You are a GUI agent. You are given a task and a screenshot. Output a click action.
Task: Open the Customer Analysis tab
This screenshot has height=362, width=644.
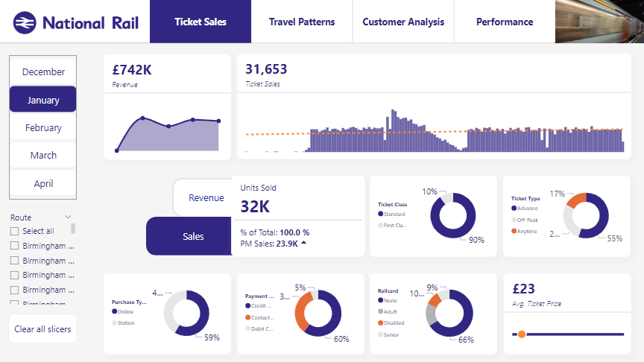pos(403,22)
